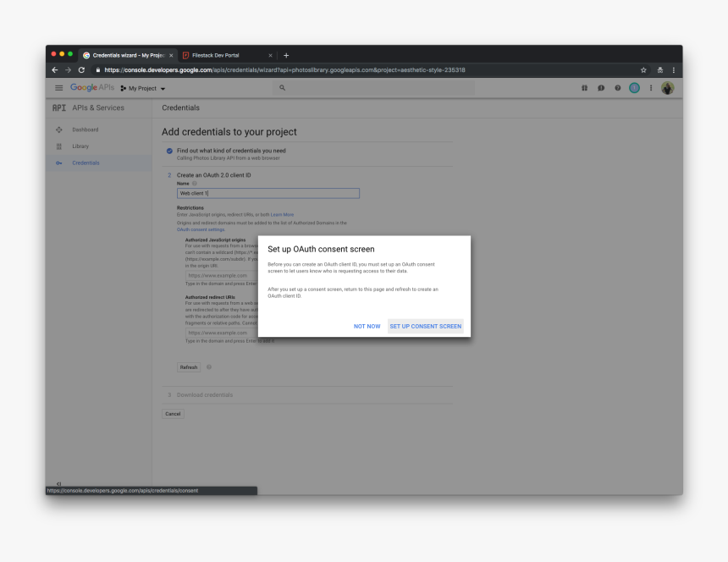Click help icon beside Refresh button
This screenshot has height=562, width=728.
(209, 367)
